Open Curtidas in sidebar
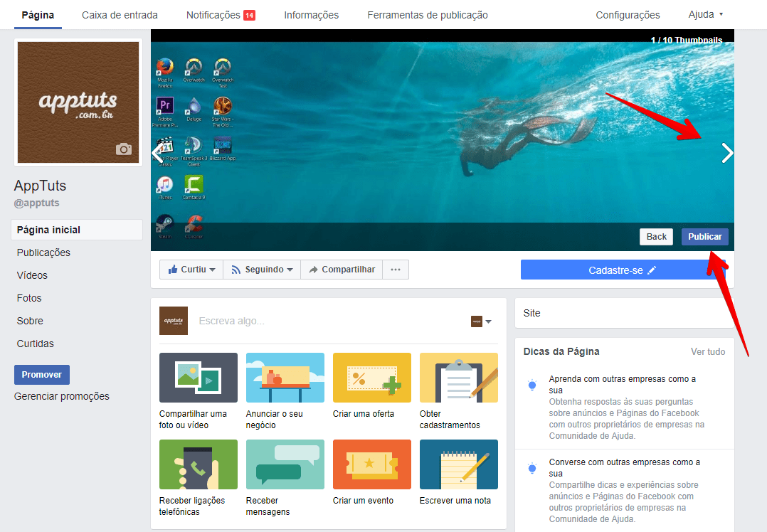The height and width of the screenshot is (532, 767). pos(36,344)
